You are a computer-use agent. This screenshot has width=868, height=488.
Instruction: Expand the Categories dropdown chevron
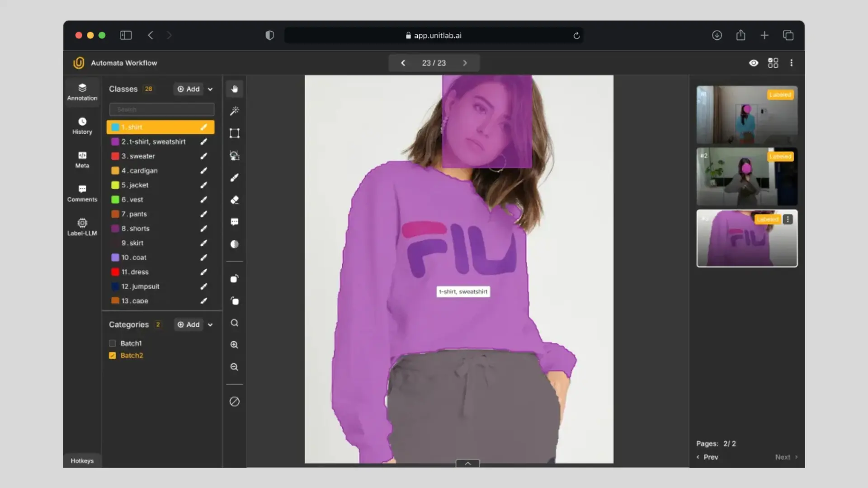[210, 325]
